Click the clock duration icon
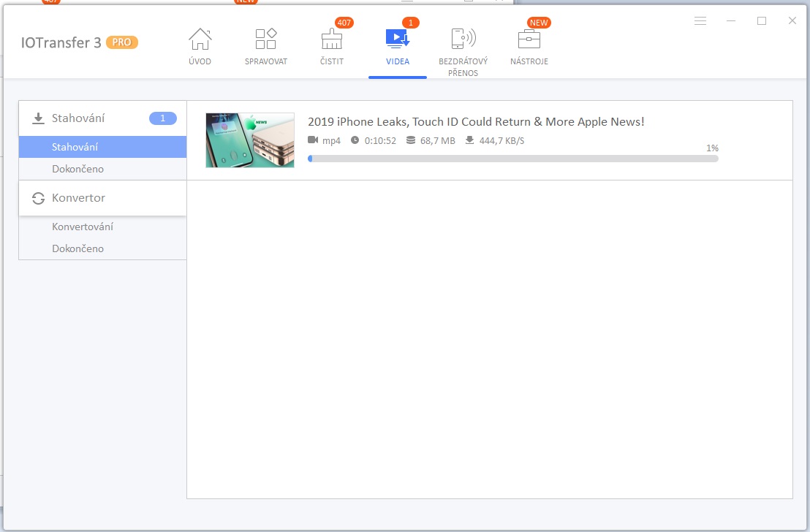 355,140
